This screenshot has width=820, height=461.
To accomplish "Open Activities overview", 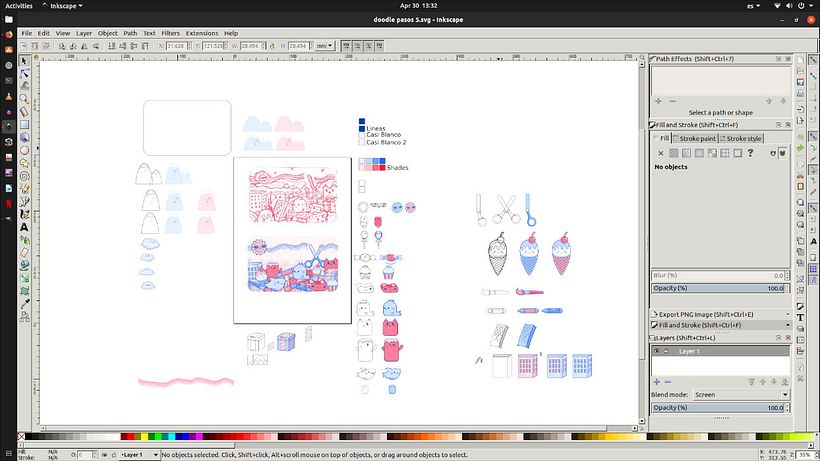I will [19, 6].
